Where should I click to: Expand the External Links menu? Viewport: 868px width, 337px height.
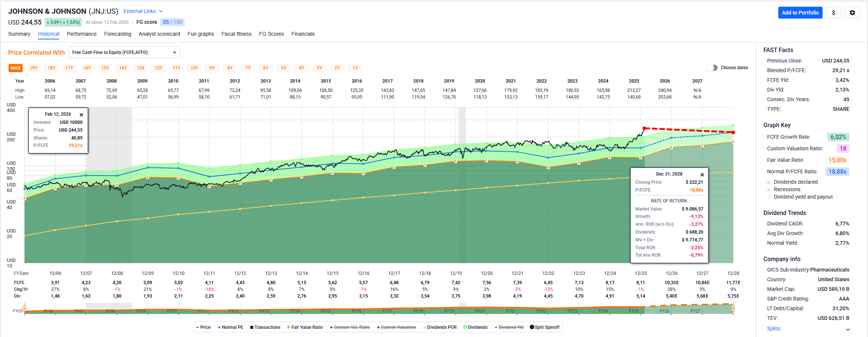click(143, 11)
